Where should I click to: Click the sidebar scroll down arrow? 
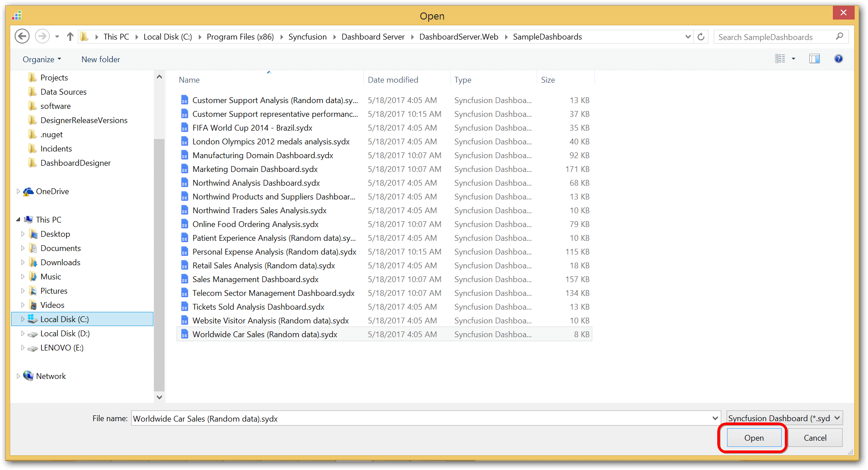159,397
